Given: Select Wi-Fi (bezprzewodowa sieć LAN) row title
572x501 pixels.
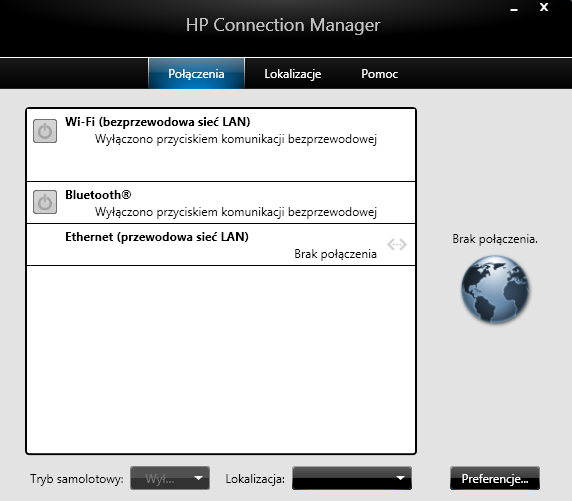Looking at the screenshot, I should pos(158,122).
